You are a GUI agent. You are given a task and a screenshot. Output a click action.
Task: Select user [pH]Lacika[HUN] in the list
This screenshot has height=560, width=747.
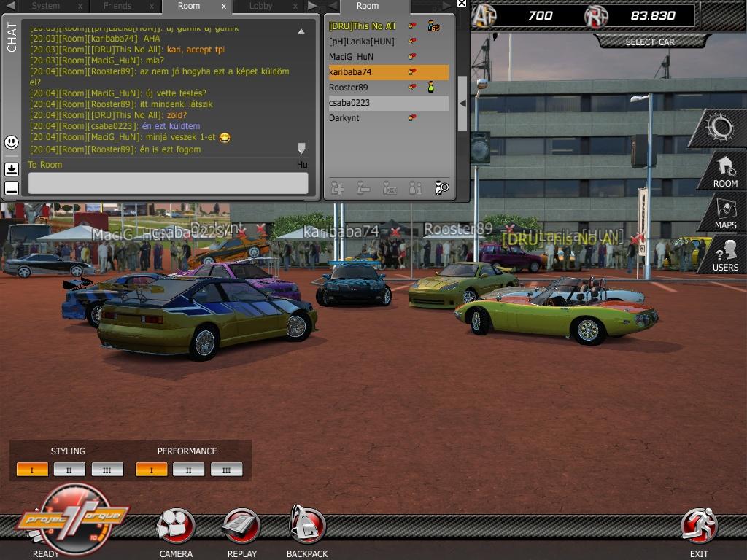(388, 42)
